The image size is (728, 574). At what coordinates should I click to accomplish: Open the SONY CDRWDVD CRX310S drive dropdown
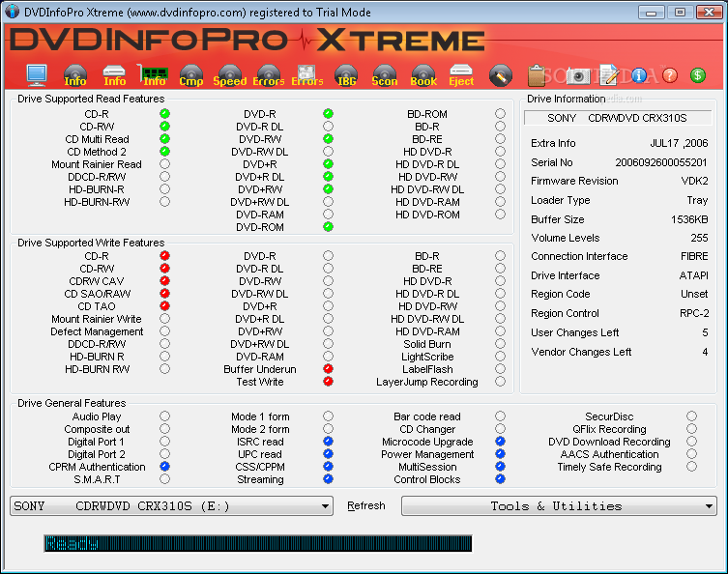tap(171, 505)
